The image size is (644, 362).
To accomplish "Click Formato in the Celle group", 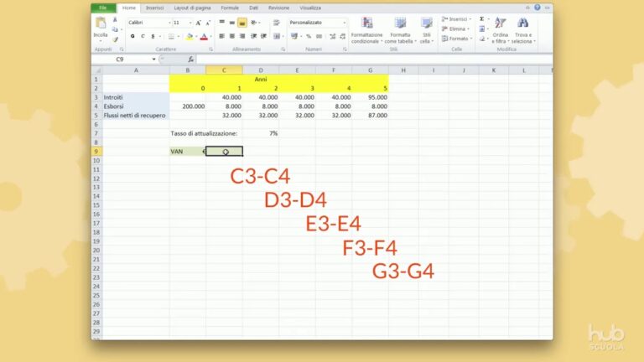I will [456, 39].
